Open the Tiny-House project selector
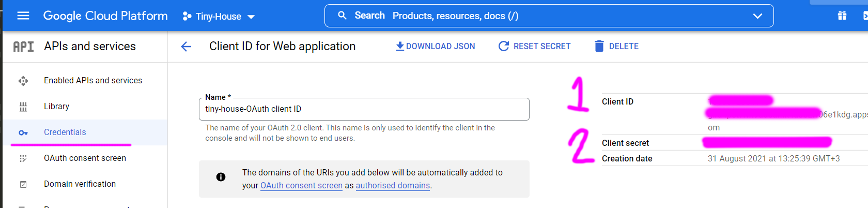Screen dimensions: 868x208 (219, 17)
